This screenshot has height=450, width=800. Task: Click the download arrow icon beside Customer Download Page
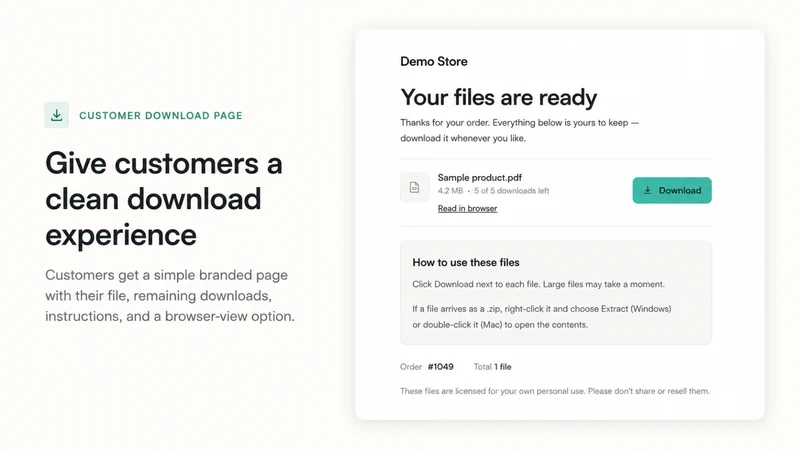tap(57, 115)
